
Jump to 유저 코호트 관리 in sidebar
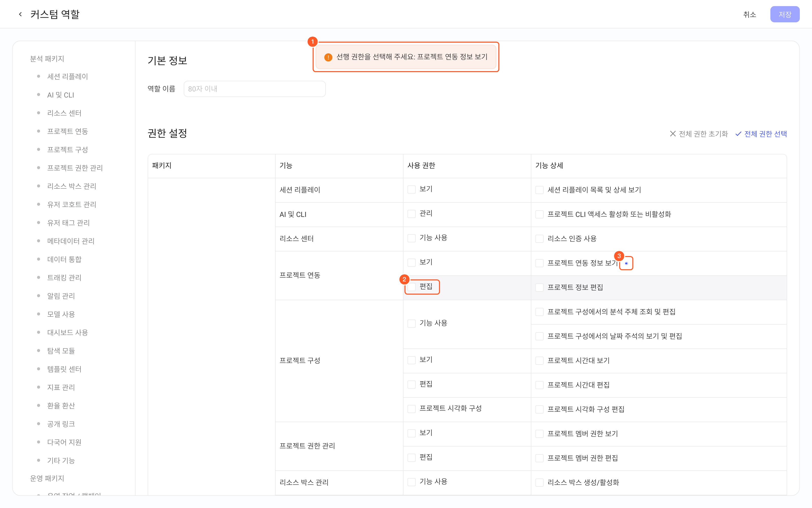click(x=72, y=205)
